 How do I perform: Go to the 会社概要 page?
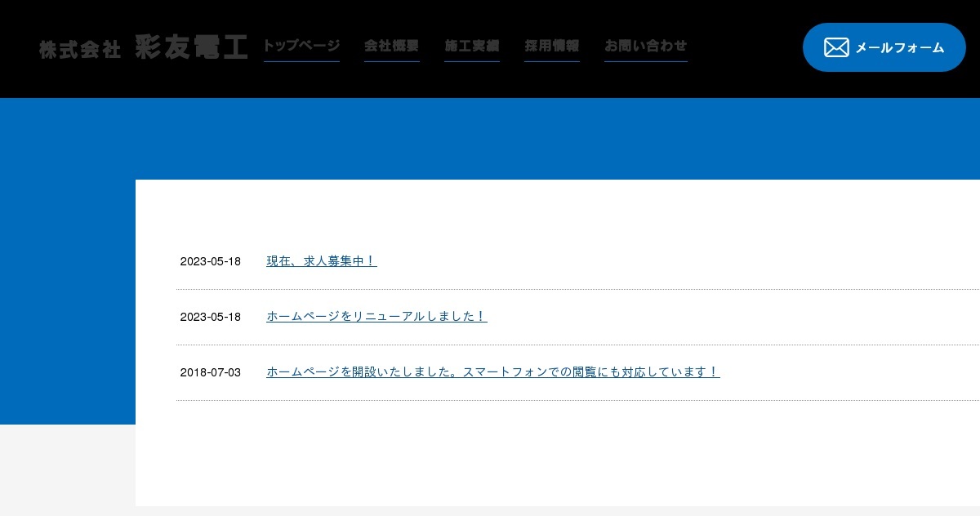[x=392, y=46]
